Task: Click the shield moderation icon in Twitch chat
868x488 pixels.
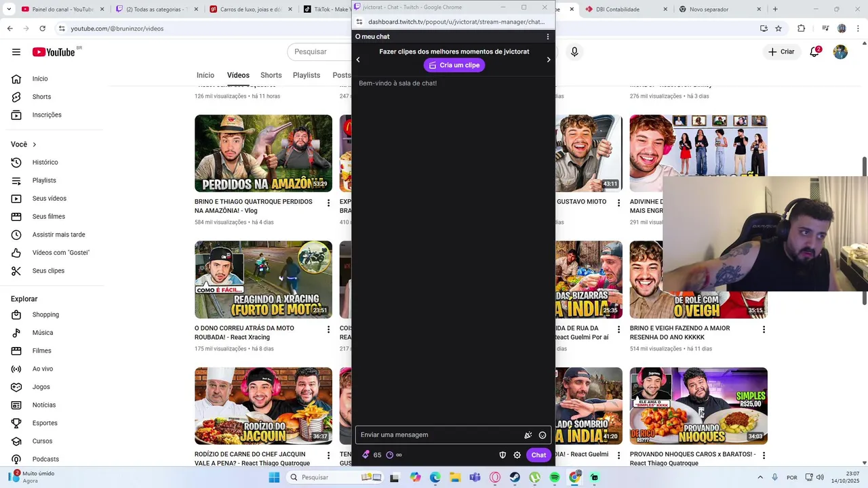Action: pos(502,455)
